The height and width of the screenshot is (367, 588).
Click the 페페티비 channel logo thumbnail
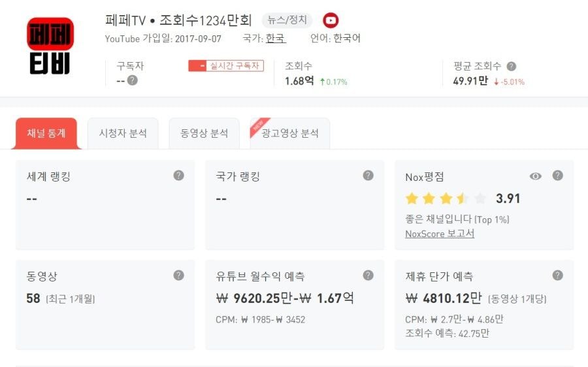[50, 46]
